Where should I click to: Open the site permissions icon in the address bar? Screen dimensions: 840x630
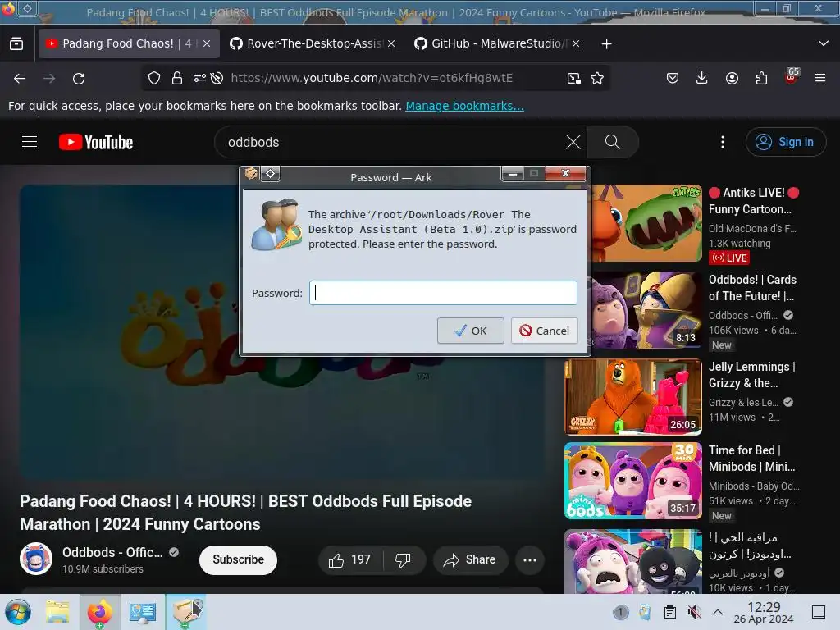(x=200, y=78)
